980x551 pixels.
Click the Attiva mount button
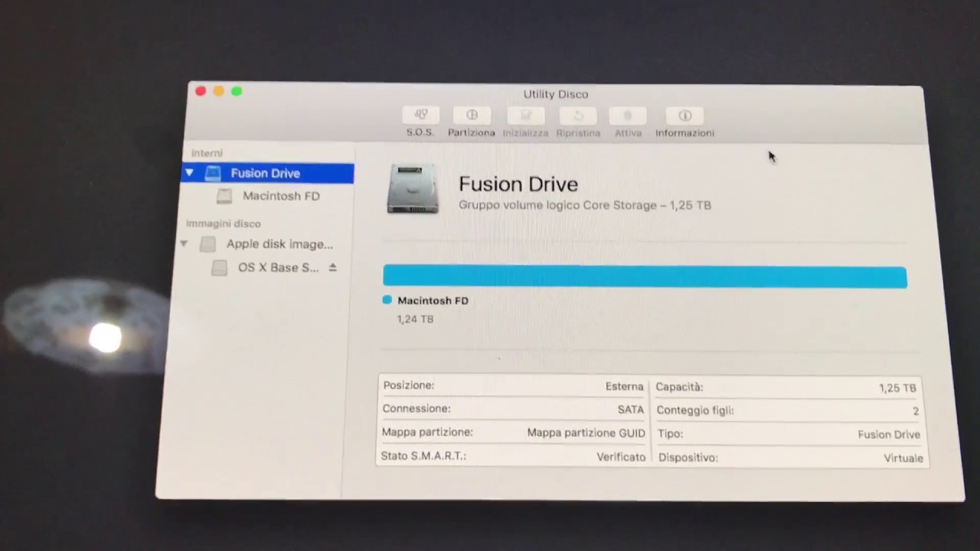(x=628, y=116)
